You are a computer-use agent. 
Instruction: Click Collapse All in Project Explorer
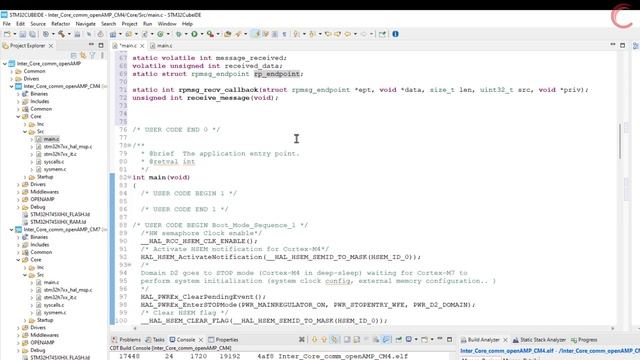click(x=73, y=55)
